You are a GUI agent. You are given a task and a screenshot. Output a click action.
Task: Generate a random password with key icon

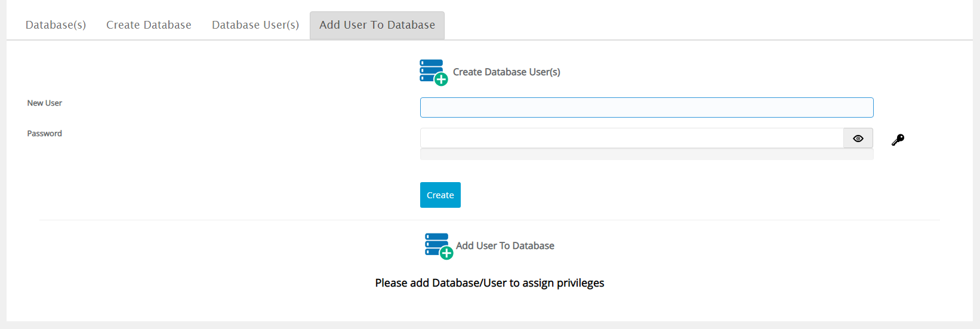click(x=898, y=140)
